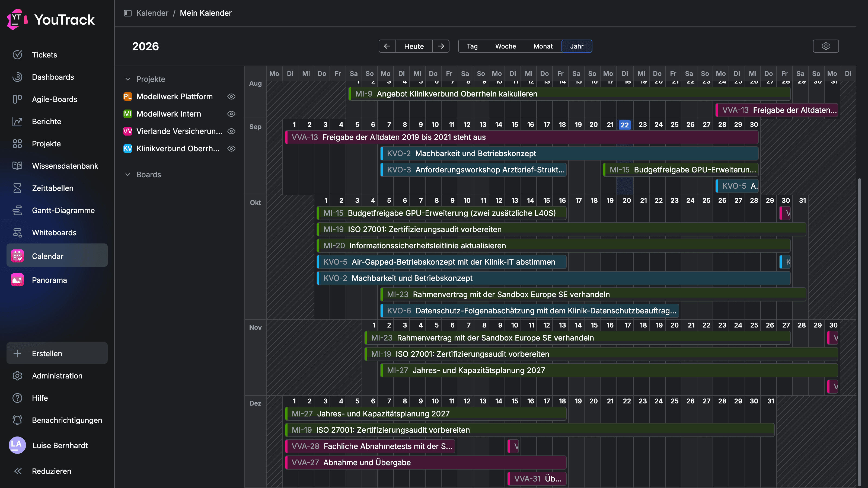The height and width of the screenshot is (488, 868).
Task: Click the Zeittabellen hourglass icon
Action: click(x=17, y=188)
